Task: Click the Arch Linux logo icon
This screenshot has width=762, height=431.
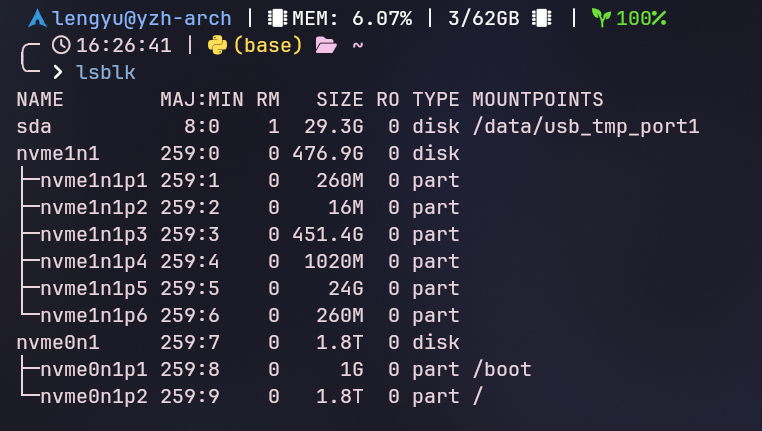Action: coord(37,18)
